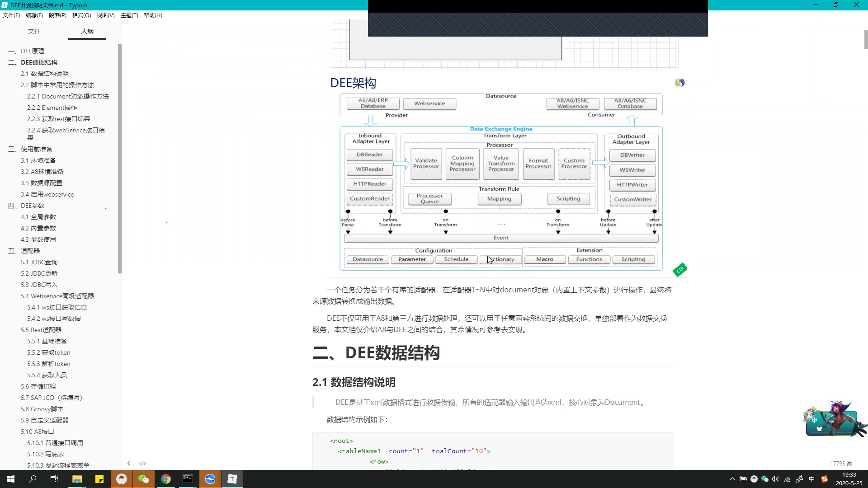Click the WeChat system tray icon
This screenshot has width=868, height=488.
[x=765, y=479]
